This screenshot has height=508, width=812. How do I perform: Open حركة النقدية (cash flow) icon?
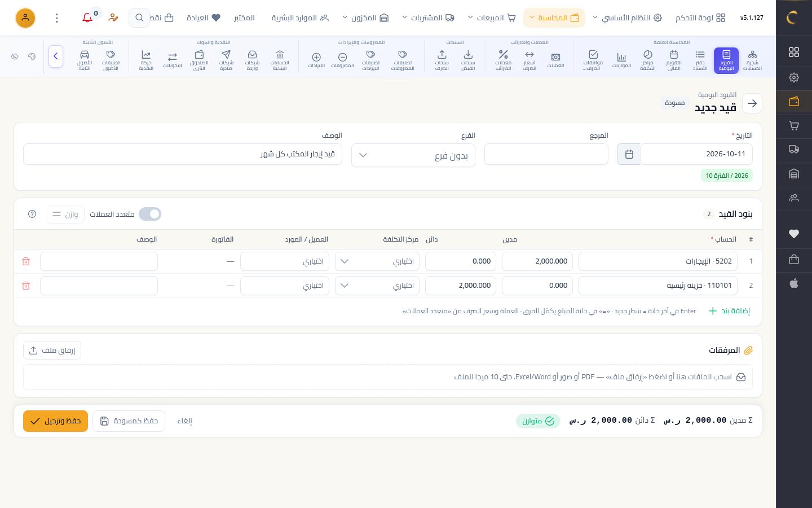(146, 60)
